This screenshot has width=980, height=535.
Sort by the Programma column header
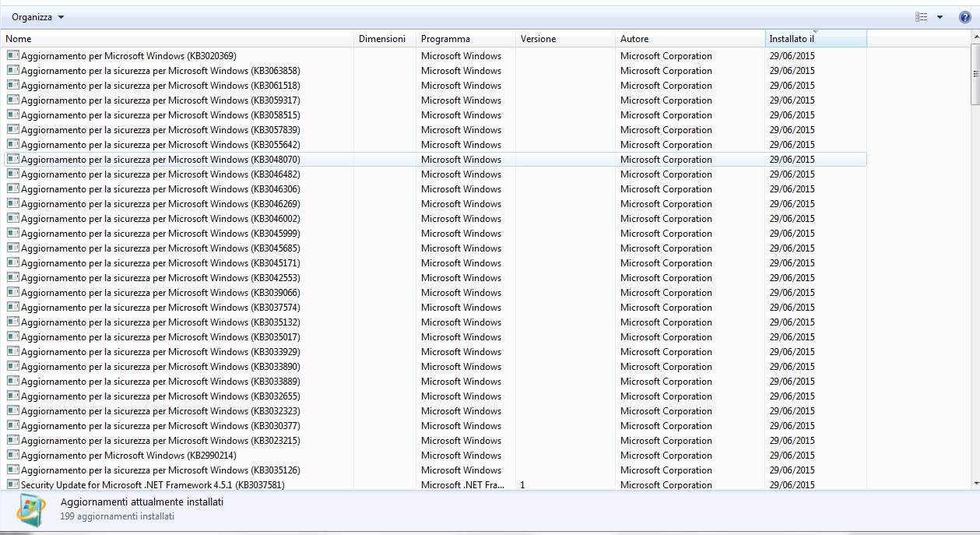click(466, 39)
